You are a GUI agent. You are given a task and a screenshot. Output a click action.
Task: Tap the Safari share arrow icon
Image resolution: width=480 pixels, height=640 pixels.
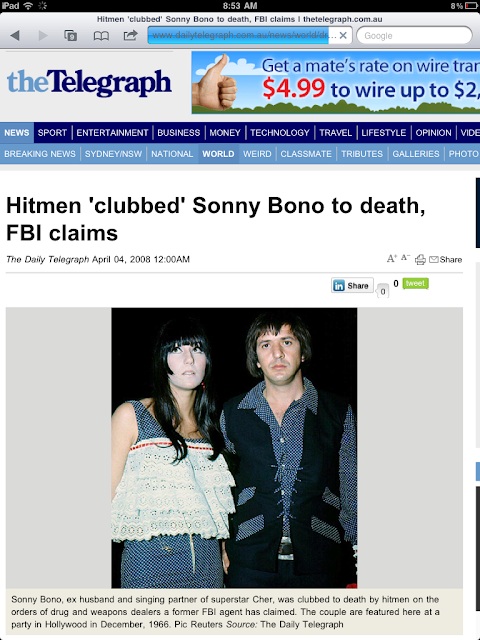point(130,35)
